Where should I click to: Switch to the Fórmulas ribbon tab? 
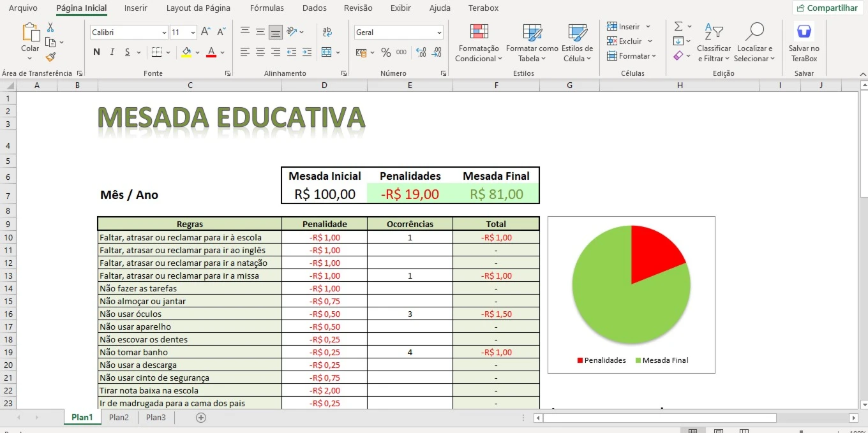pyautogui.click(x=267, y=8)
